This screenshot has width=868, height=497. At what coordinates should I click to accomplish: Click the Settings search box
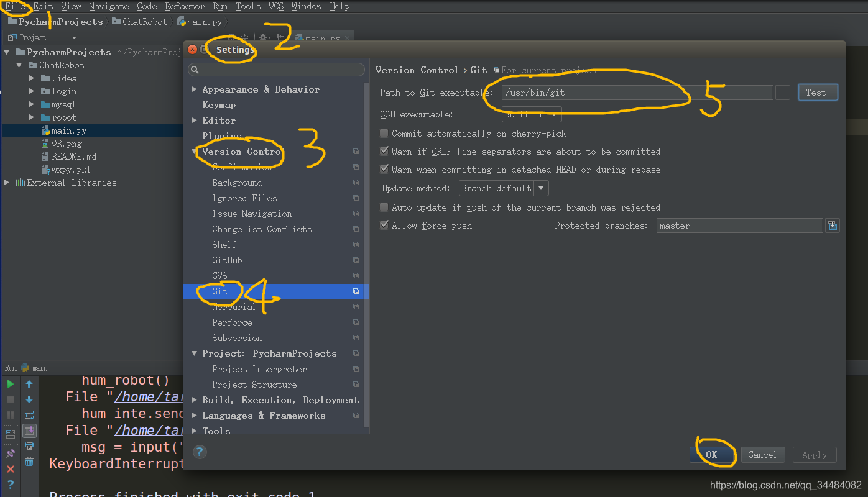tap(277, 70)
